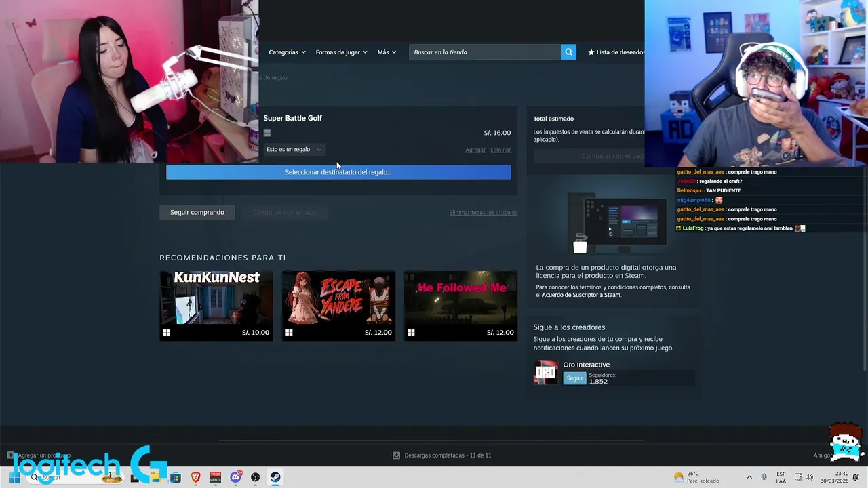Click Super Battle Golf title in cart

293,118
